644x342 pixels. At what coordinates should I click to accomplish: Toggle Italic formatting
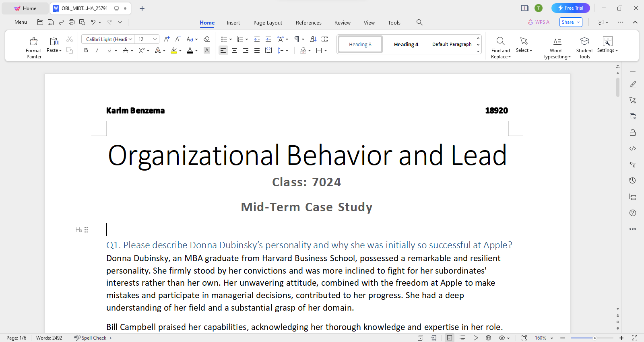(x=97, y=50)
